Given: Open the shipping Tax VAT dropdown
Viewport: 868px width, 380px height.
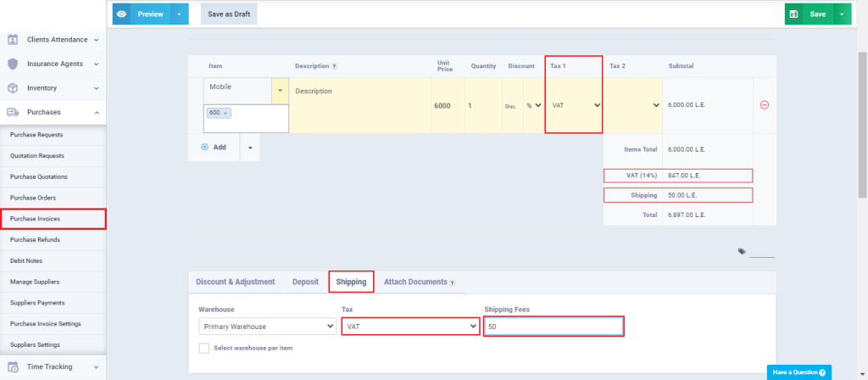Looking at the screenshot, I should (410, 327).
